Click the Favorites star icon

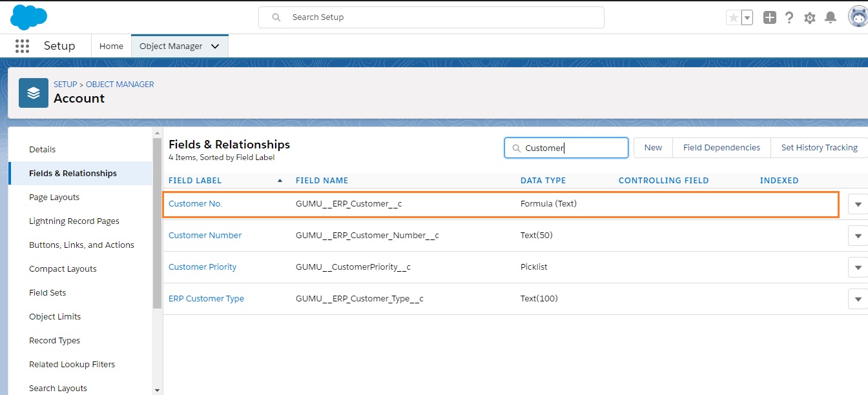734,18
